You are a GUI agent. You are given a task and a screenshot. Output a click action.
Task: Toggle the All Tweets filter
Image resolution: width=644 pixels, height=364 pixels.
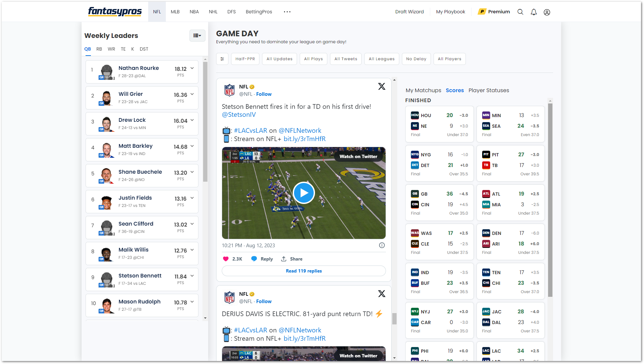(346, 59)
